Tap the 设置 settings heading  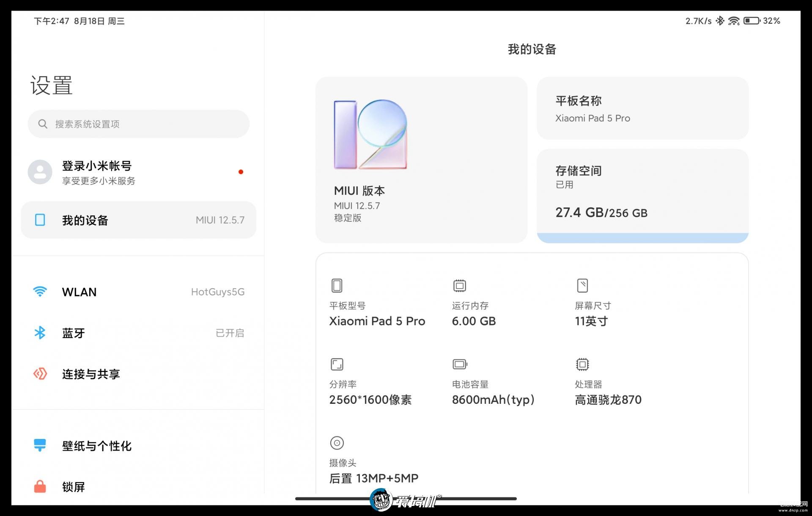52,86
